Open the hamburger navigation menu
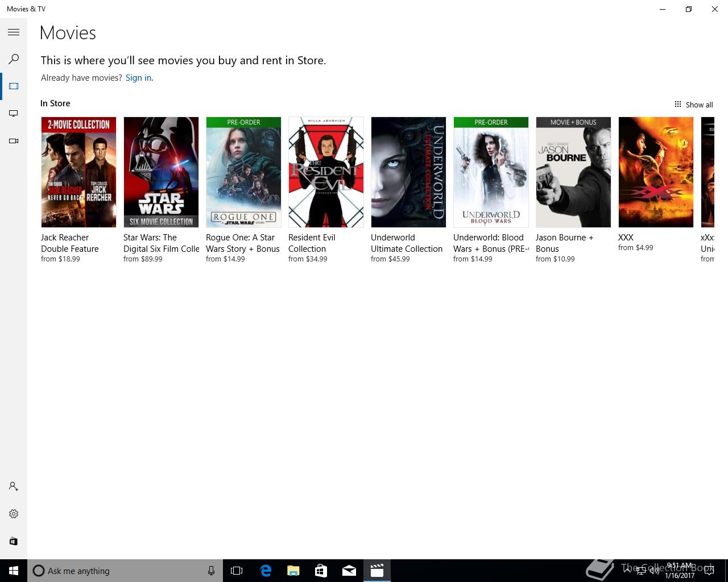Image resolution: width=728 pixels, height=582 pixels. [14, 32]
